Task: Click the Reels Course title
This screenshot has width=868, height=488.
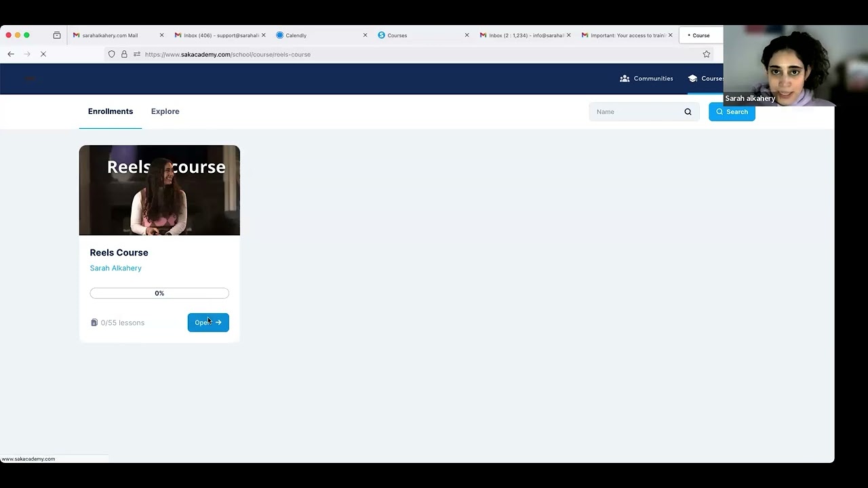Action: tap(119, 253)
